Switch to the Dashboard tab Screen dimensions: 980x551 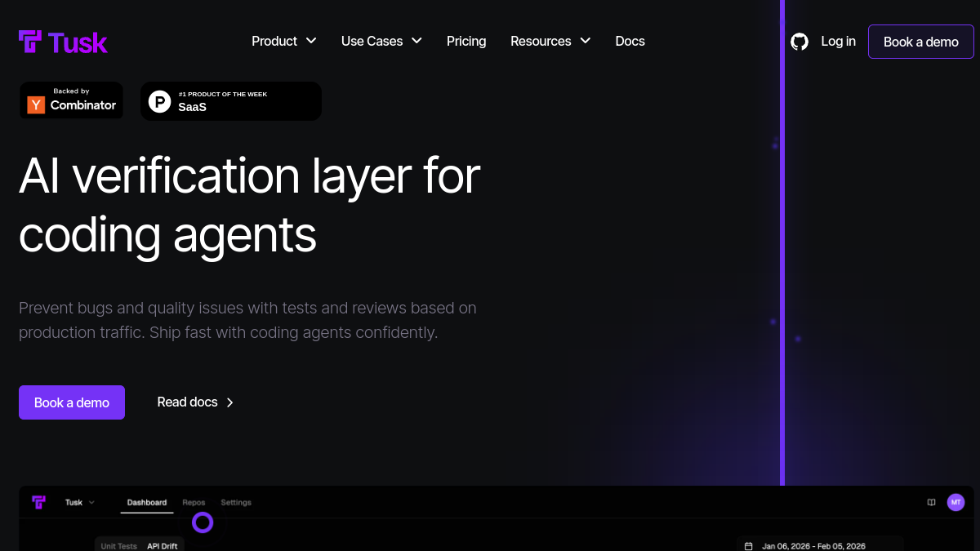tap(147, 503)
